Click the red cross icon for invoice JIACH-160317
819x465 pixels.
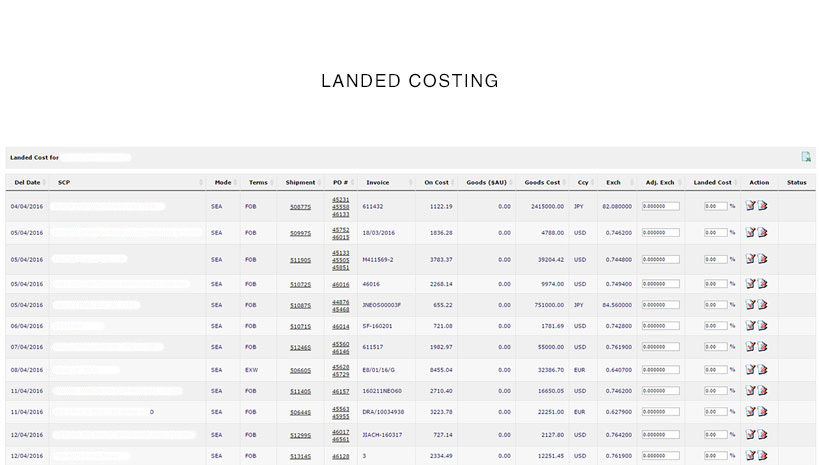(763, 434)
